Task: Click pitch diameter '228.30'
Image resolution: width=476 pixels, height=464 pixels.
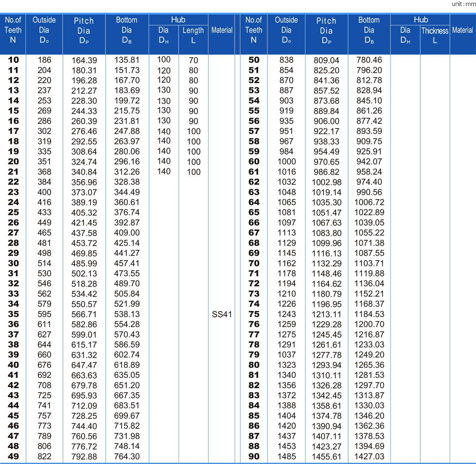Action: click(84, 101)
